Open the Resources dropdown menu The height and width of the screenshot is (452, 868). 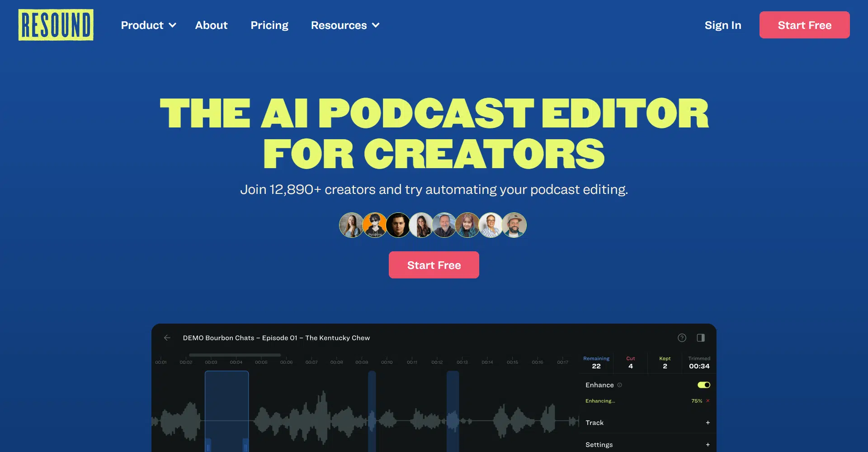click(x=345, y=25)
